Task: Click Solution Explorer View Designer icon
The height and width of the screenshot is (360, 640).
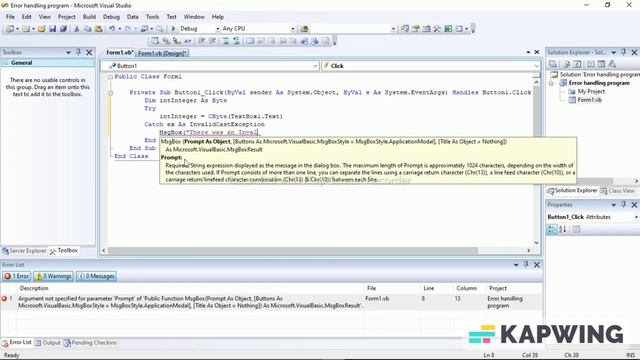Action: point(601,64)
